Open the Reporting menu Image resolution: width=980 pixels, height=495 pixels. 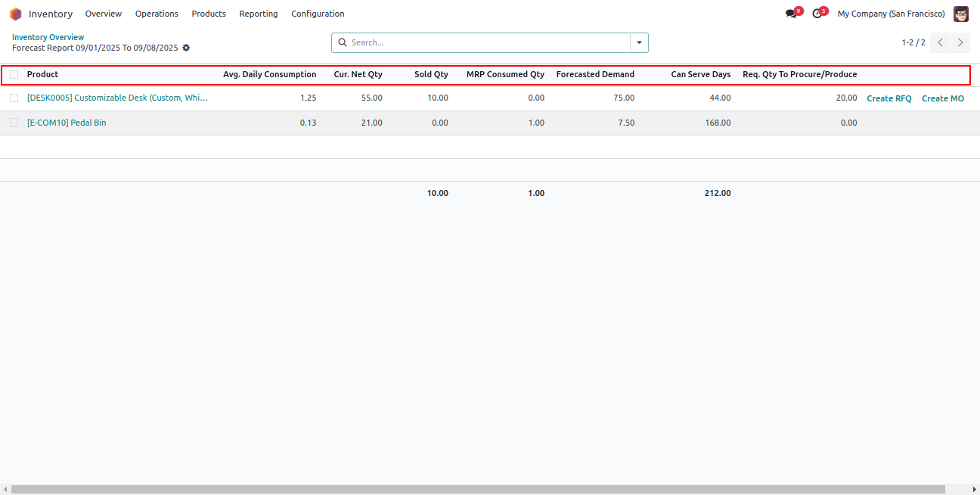[x=259, y=14]
